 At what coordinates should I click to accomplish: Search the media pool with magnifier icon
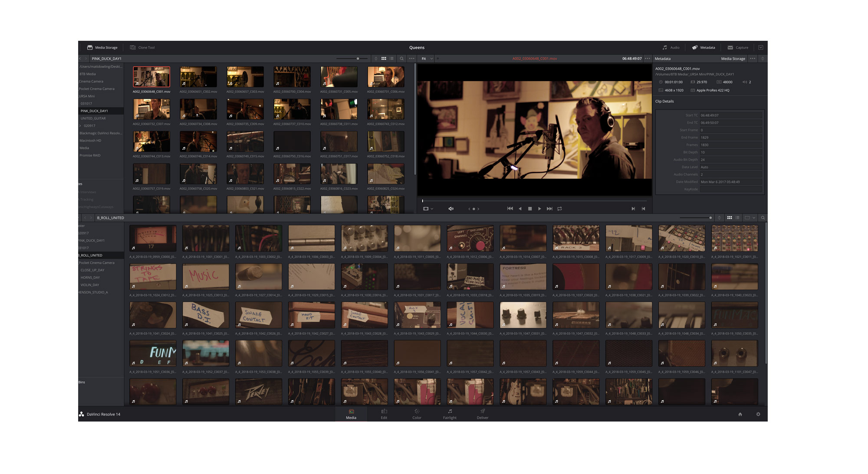pos(763,218)
